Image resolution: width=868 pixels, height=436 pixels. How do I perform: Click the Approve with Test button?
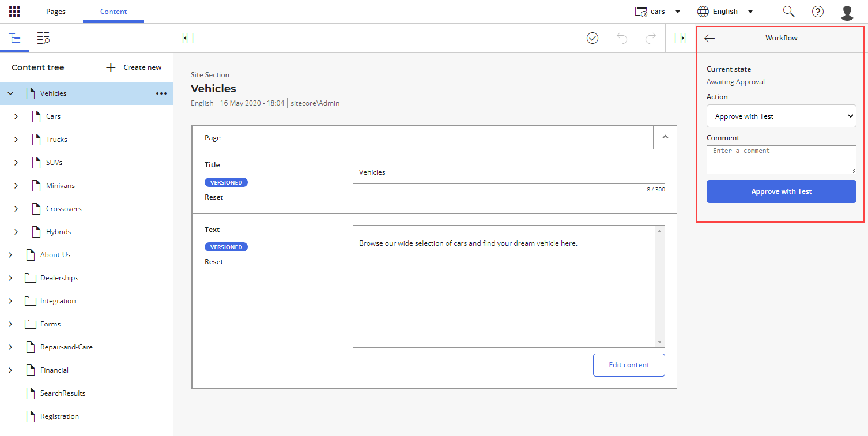782,191
